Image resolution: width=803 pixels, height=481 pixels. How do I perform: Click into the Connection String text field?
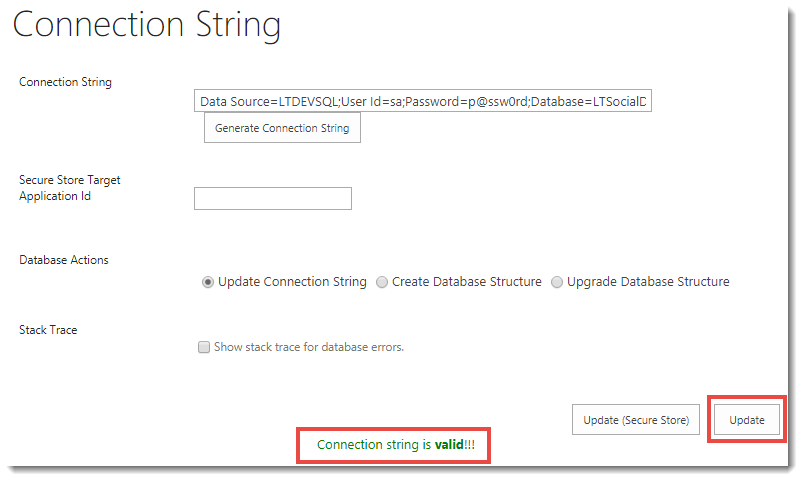point(423,102)
